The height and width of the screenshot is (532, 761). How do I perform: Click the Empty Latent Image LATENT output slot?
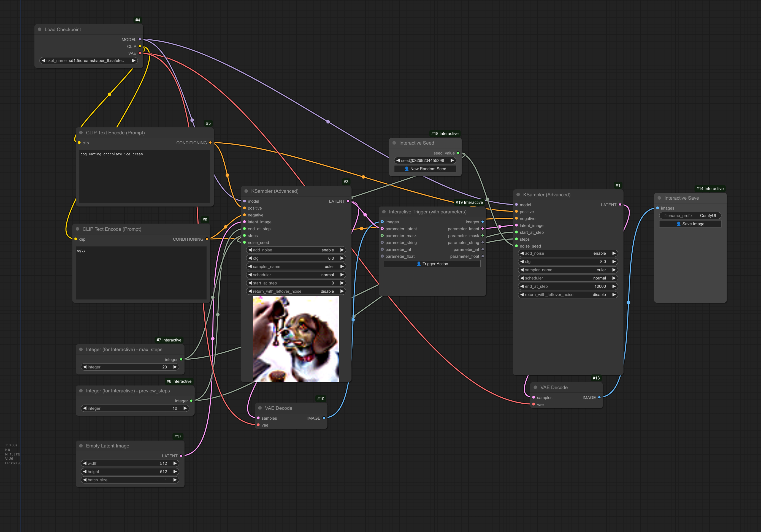(x=181, y=456)
